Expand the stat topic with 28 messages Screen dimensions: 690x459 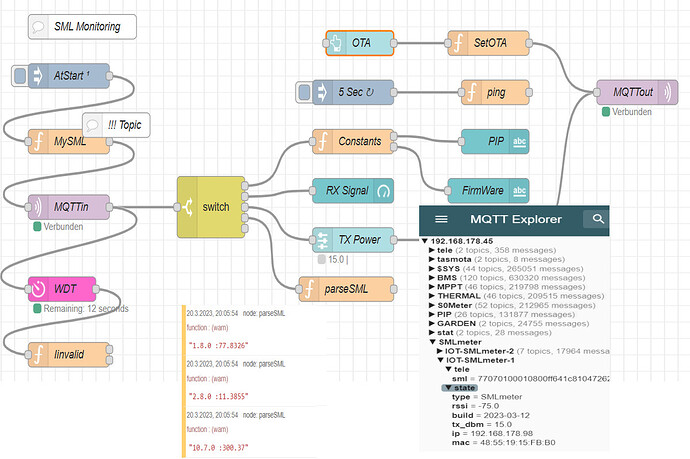coord(432,333)
